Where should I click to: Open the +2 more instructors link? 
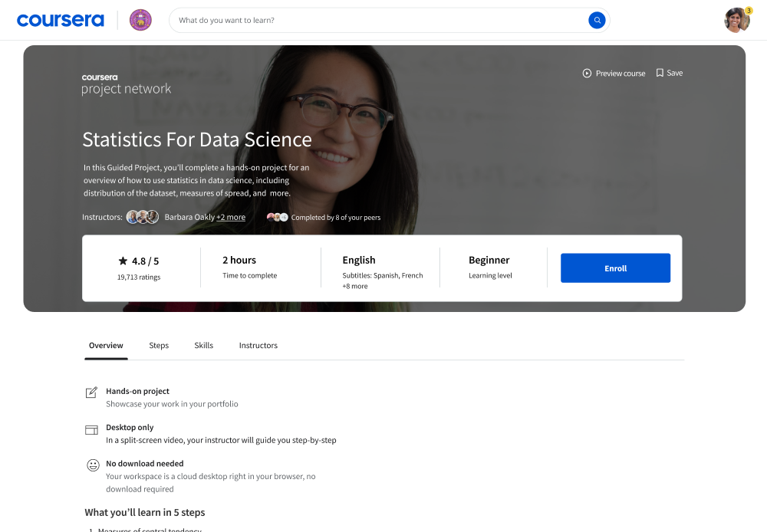coord(231,217)
